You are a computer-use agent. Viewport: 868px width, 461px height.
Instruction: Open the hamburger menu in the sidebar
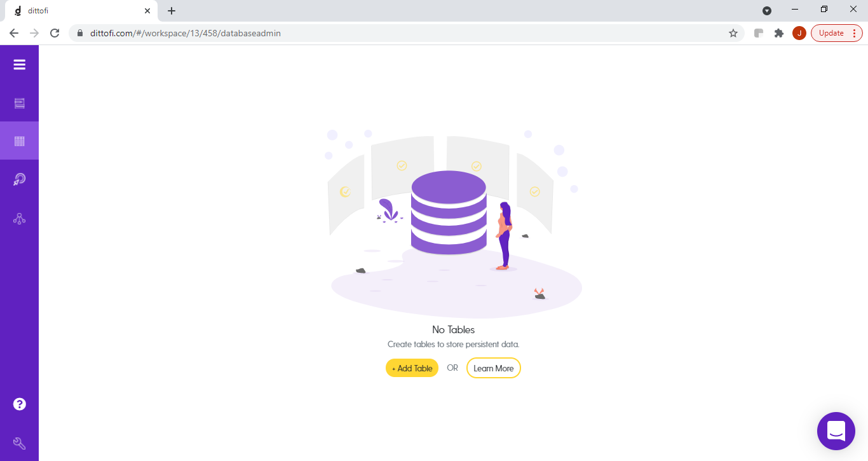pyautogui.click(x=19, y=64)
